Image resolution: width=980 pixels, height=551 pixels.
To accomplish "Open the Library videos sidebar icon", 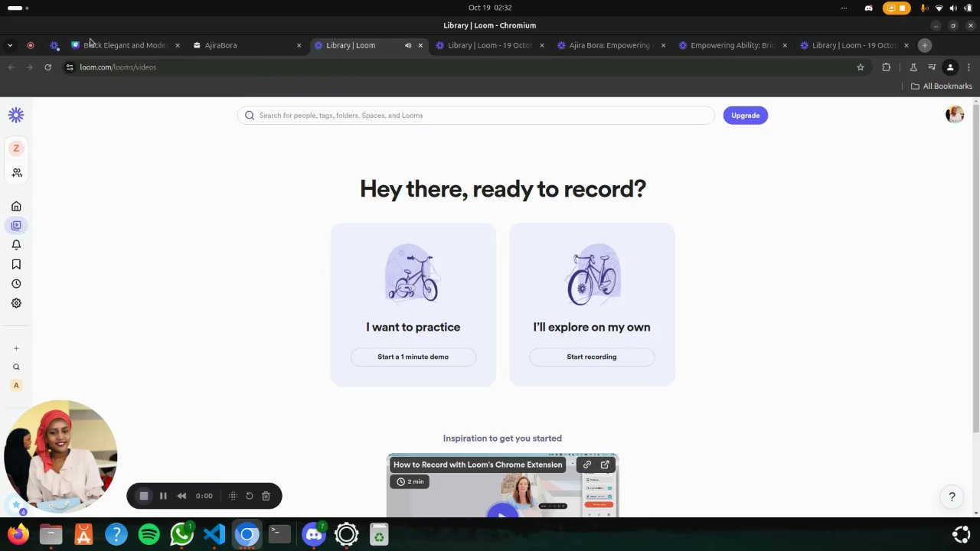I will (x=16, y=225).
